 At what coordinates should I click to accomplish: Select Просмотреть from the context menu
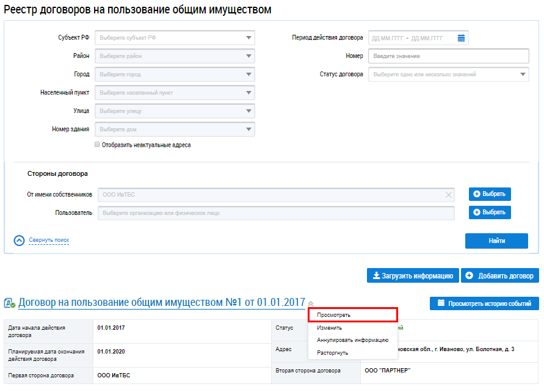point(352,315)
